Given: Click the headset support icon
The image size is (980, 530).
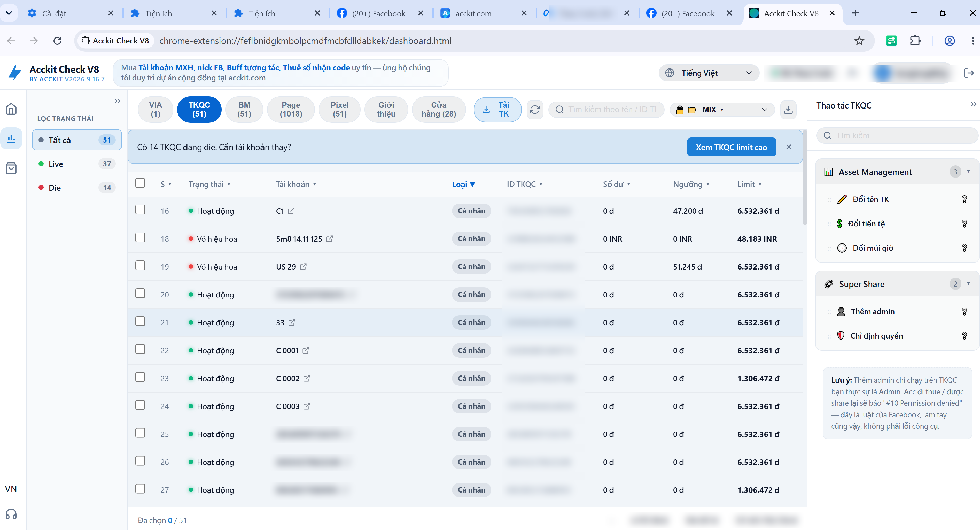Looking at the screenshot, I should (x=11, y=514).
